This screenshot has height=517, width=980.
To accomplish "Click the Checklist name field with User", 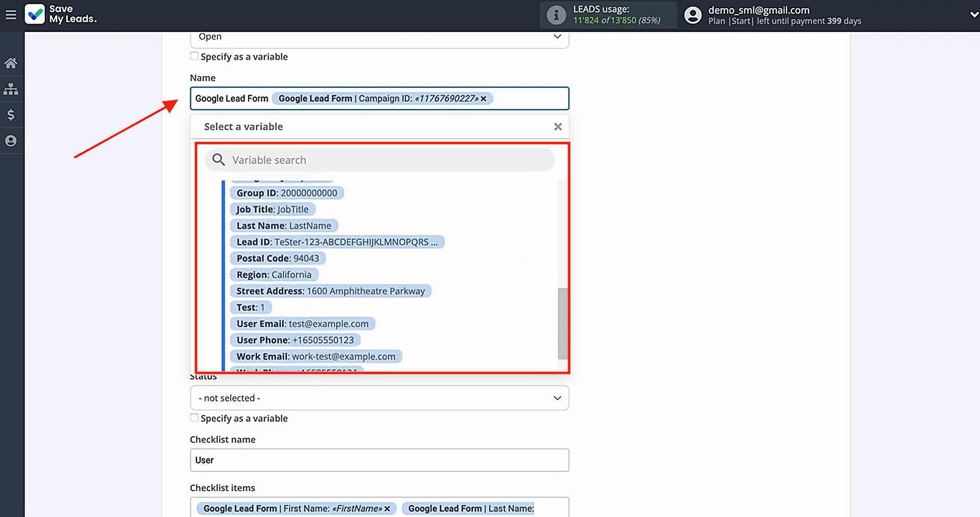I will coord(379,460).
